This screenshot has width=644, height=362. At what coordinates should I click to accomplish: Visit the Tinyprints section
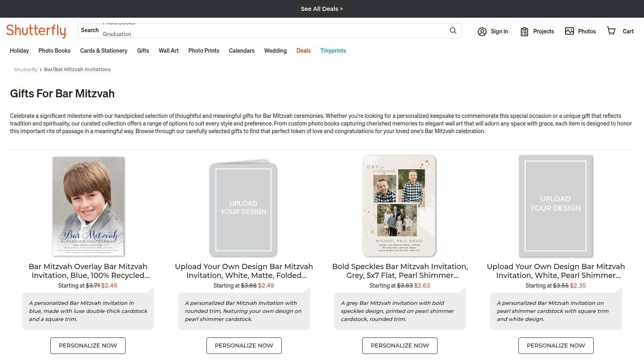[333, 51]
